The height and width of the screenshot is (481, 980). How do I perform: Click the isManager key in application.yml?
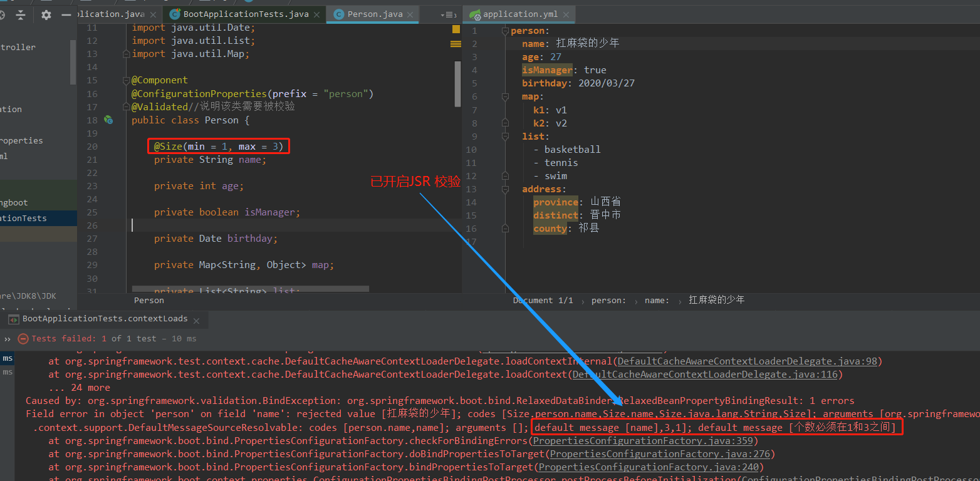tap(547, 70)
